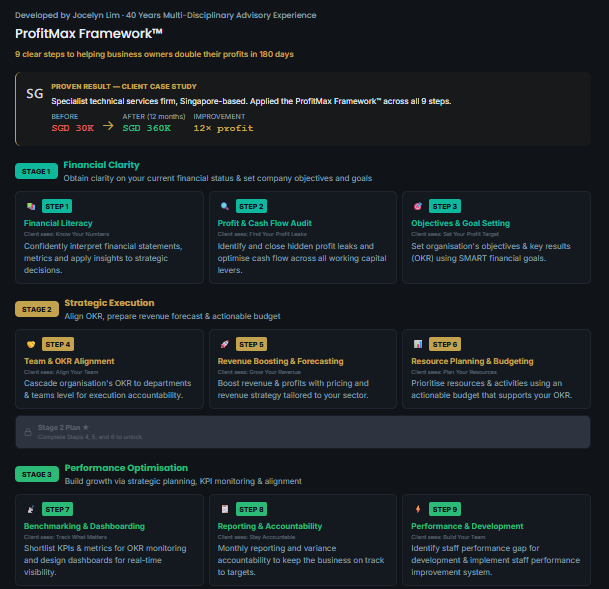
Task: Click 'Complete Steps 4, 5, and 6 to unlock' text
Action: [x=90, y=437]
